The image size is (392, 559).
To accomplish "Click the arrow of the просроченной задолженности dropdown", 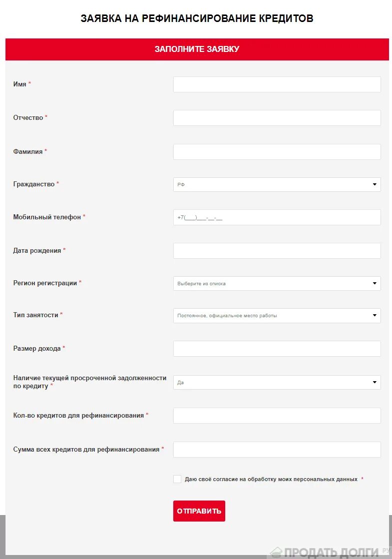I will tap(375, 383).
